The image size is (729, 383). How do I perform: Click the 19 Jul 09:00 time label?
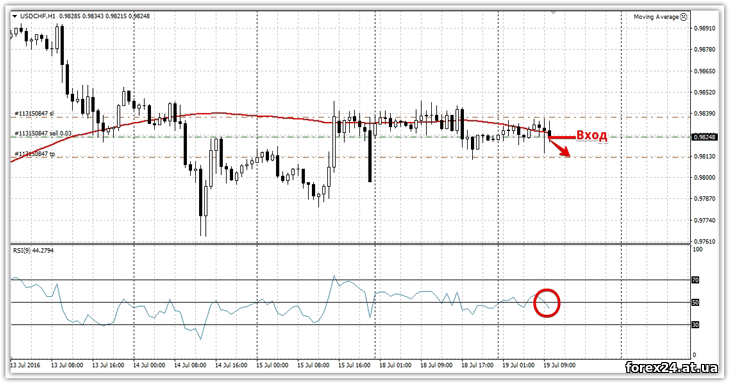(559, 365)
